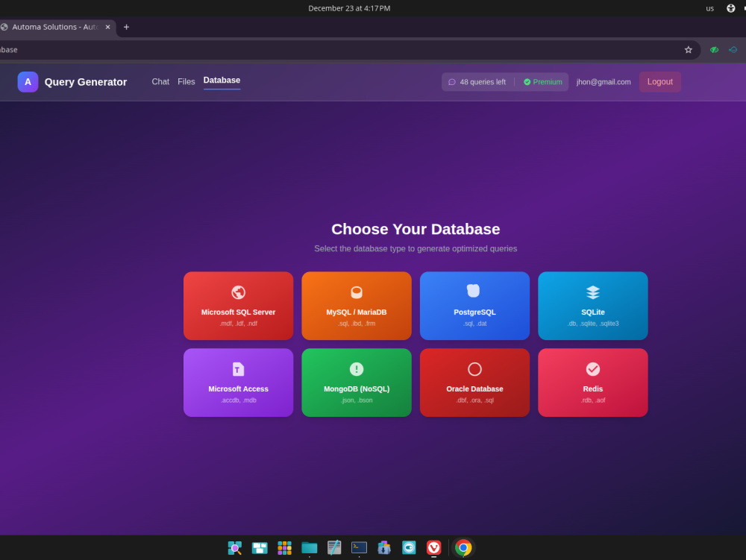Choose the Redis database card
The height and width of the screenshot is (560, 746).
coord(593,383)
